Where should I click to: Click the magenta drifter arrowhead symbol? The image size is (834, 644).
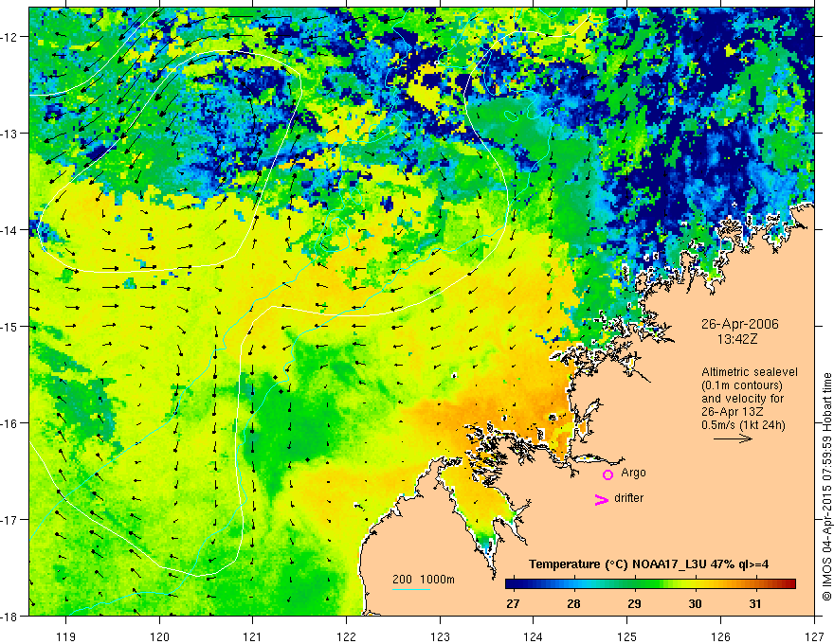(601, 499)
